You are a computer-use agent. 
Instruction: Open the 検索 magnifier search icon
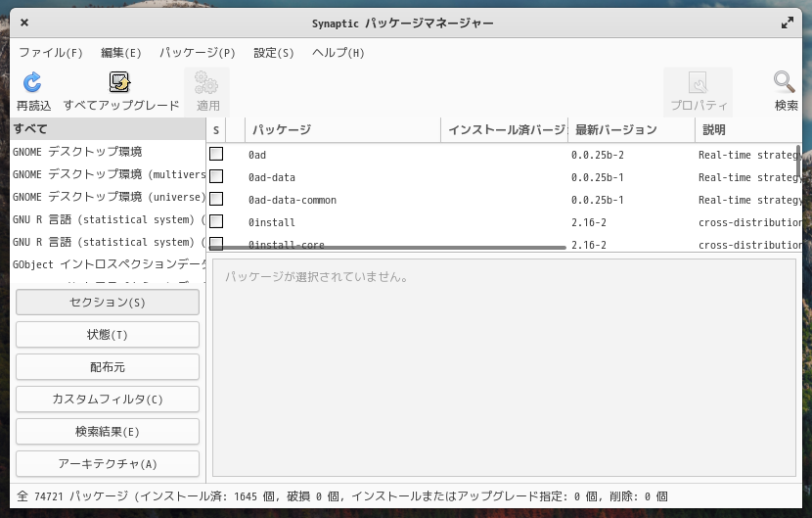[784, 82]
